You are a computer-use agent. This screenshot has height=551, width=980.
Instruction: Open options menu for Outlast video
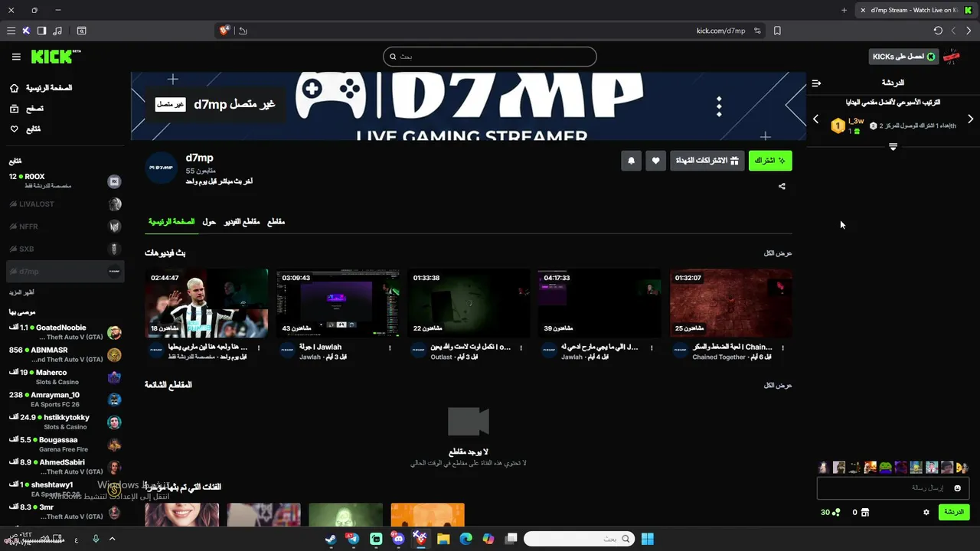521,347
